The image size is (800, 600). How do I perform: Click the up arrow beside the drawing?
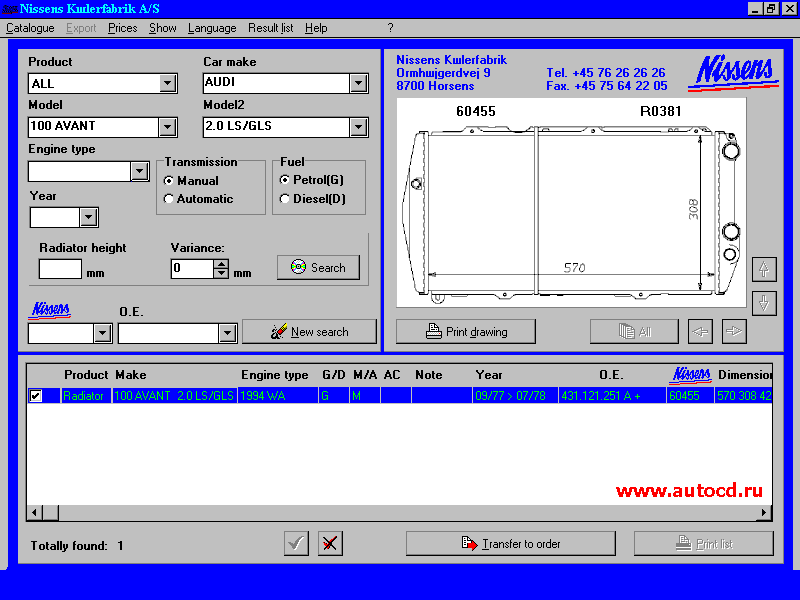(764, 269)
